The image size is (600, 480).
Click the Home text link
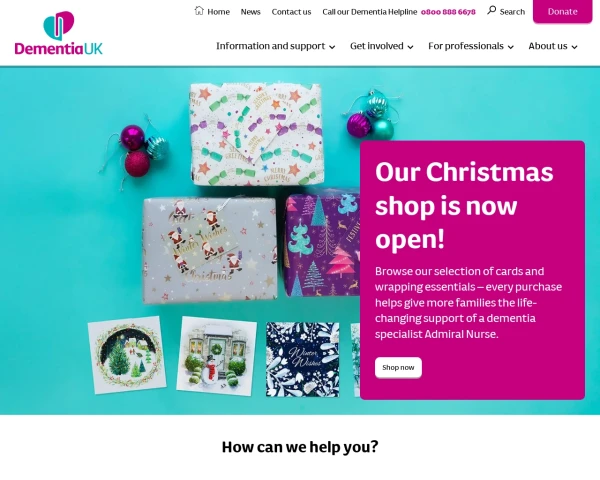(218, 12)
